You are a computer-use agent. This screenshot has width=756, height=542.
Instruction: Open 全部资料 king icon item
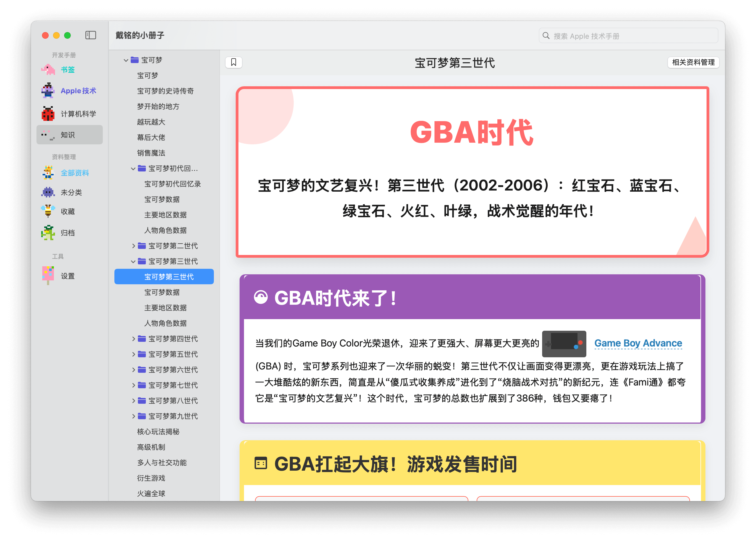coord(48,173)
